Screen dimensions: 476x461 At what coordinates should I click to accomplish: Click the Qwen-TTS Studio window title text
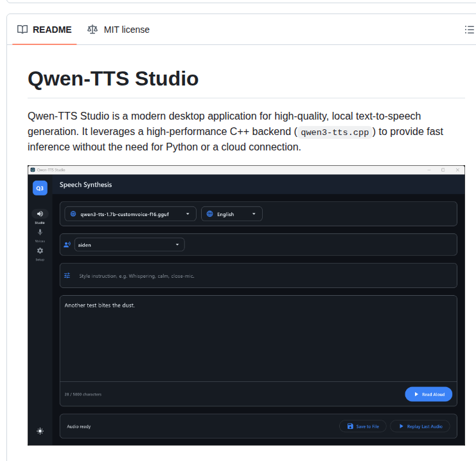click(x=51, y=170)
